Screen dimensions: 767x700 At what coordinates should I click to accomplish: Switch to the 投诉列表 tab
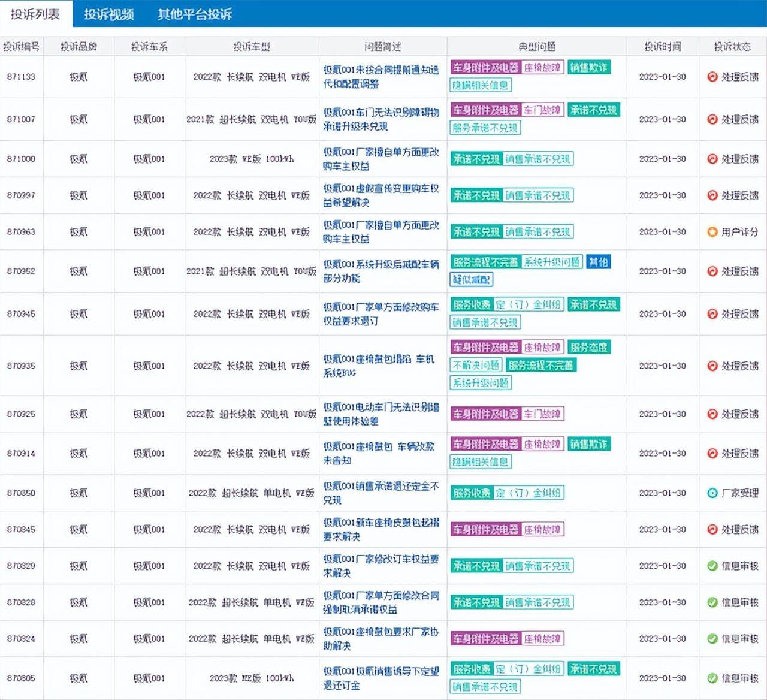[x=36, y=14]
